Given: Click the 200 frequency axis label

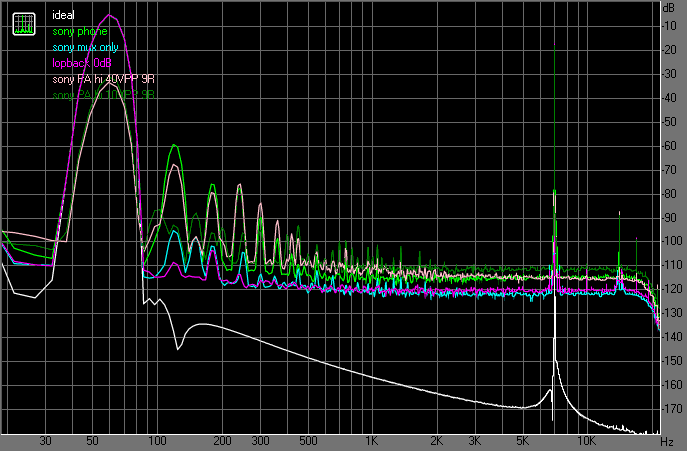Looking at the screenshot, I should point(222,440).
